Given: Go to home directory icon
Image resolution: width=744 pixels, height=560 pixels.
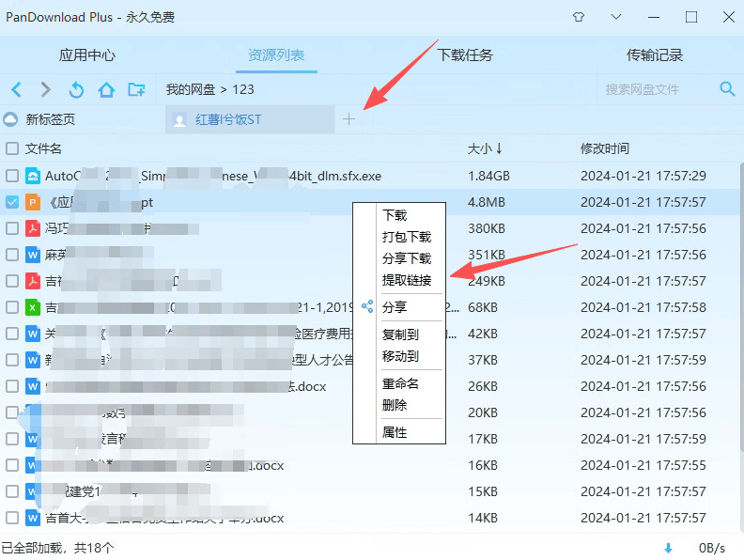Looking at the screenshot, I should coord(106,89).
